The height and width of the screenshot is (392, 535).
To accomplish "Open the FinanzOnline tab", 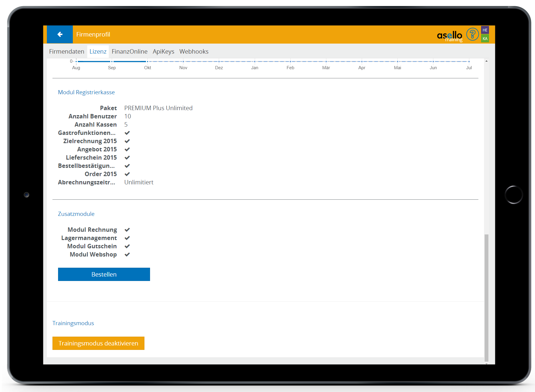I will 129,52.
